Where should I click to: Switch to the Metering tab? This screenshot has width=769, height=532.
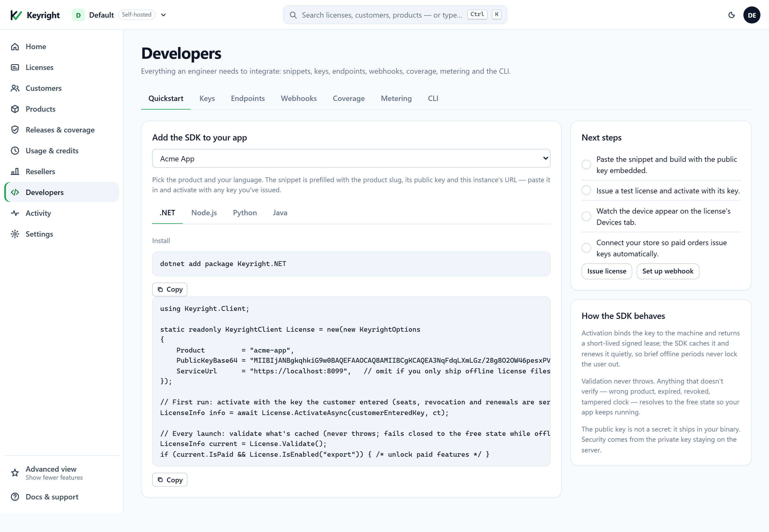click(x=396, y=98)
